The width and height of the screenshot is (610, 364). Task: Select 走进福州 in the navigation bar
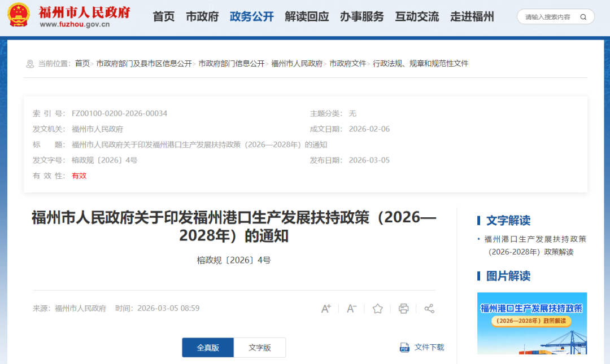472,16
